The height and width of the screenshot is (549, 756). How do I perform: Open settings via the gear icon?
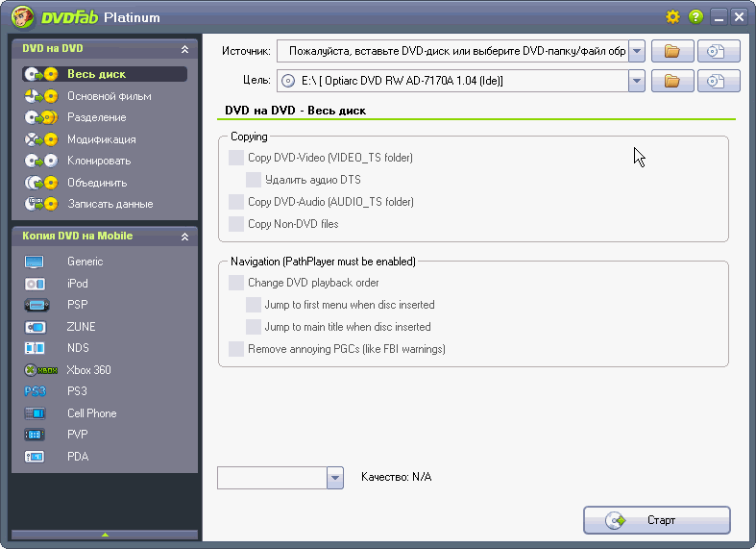point(672,17)
